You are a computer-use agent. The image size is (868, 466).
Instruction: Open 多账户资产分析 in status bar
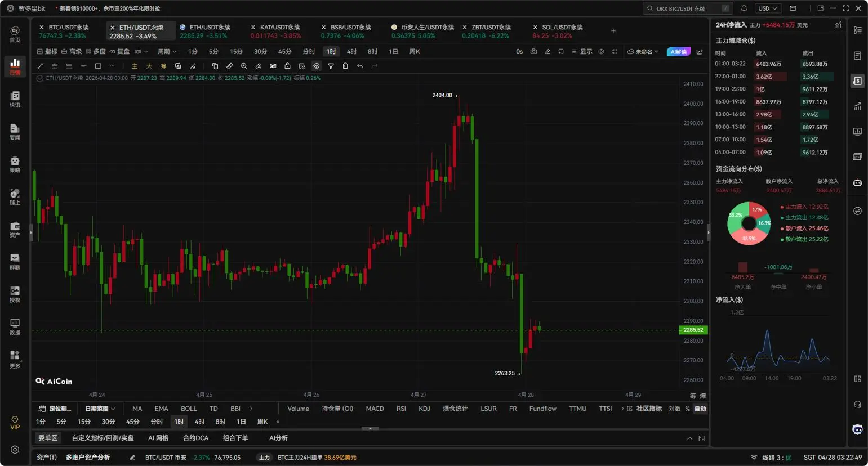[88, 458]
